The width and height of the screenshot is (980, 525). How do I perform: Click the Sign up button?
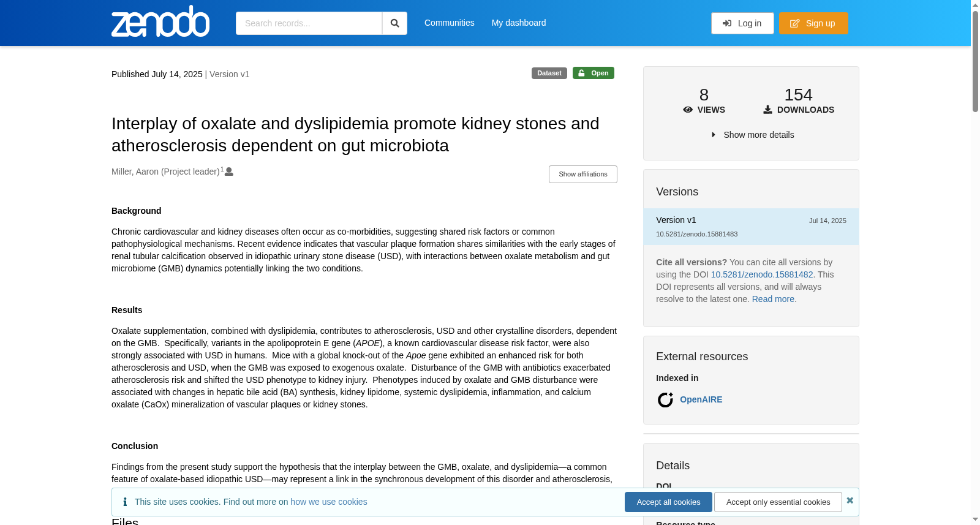click(x=813, y=23)
